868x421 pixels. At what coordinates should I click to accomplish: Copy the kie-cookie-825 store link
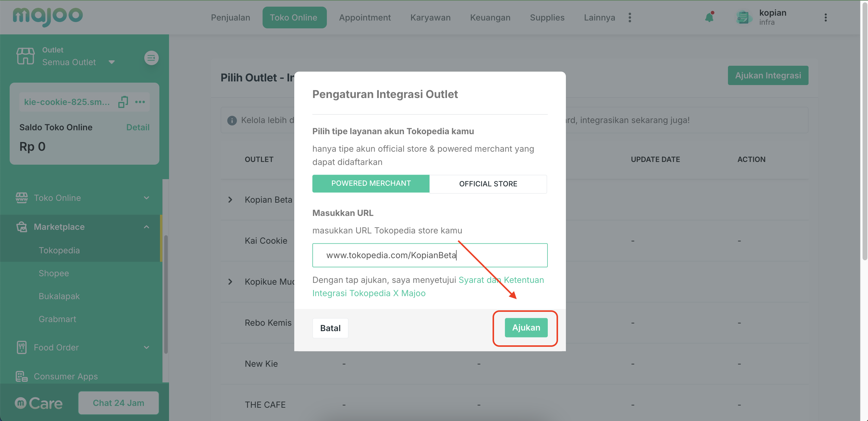(123, 102)
